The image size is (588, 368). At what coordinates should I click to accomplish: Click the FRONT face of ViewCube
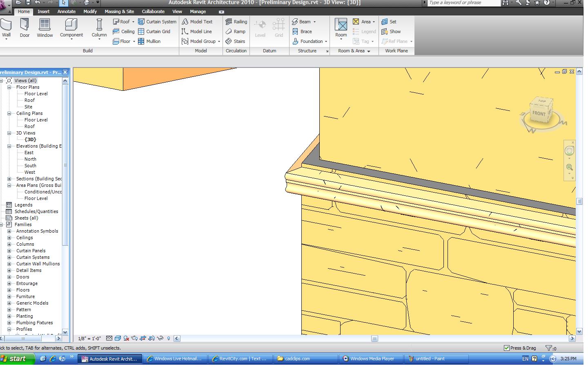[x=539, y=114]
